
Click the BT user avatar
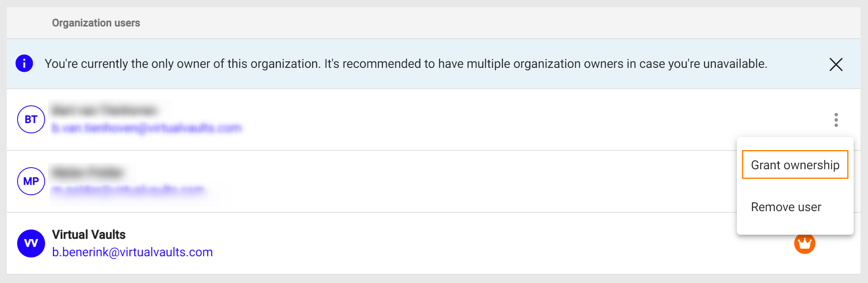(x=31, y=119)
